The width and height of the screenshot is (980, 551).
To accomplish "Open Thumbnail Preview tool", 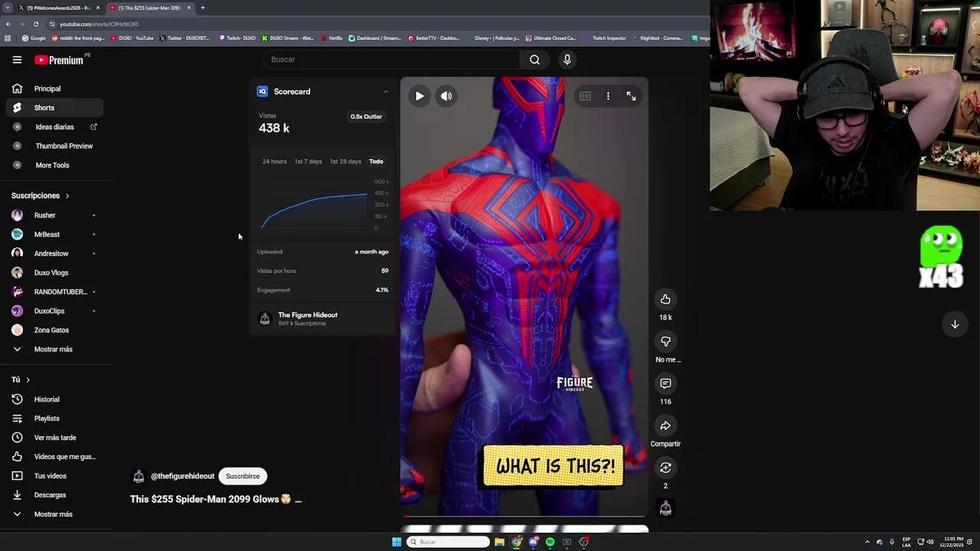I will point(54,146).
